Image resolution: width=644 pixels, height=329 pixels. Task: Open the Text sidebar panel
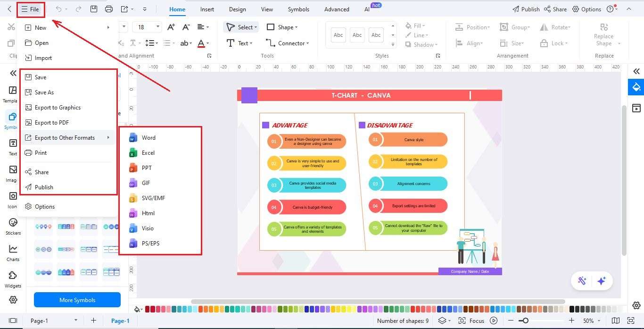pyautogui.click(x=13, y=147)
